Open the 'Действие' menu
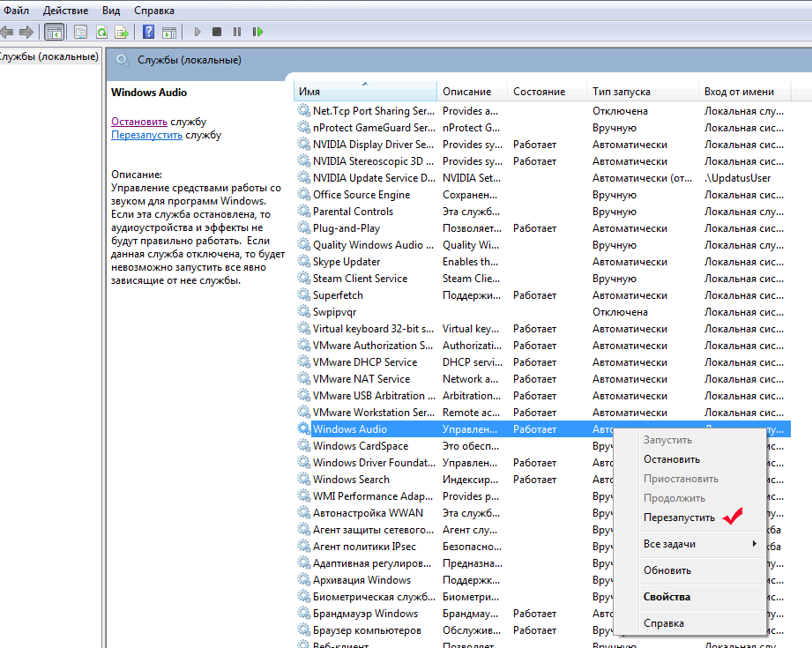 pos(65,11)
